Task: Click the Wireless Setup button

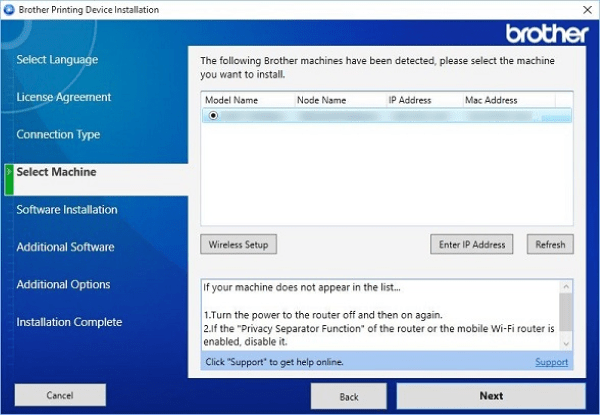Action: pos(238,244)
